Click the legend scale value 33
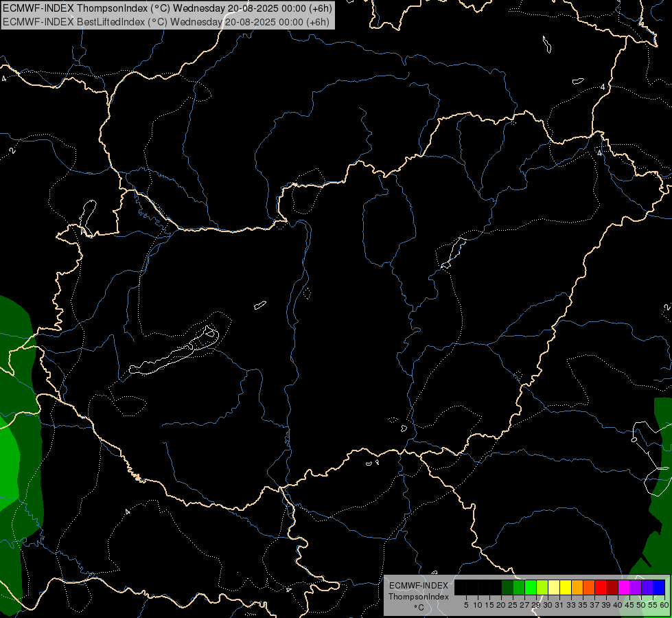Image resolution: width=672 pixels, height=618 pixels. tap(571, 605)
